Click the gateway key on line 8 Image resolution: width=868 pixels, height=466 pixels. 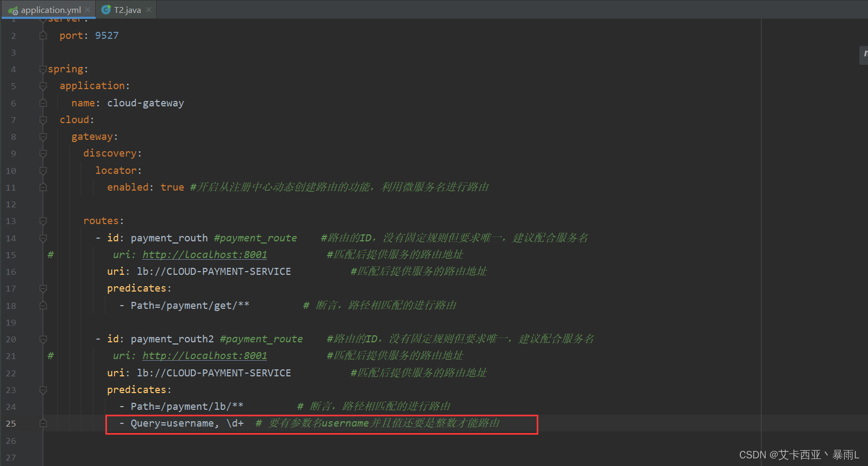[92, 137]
